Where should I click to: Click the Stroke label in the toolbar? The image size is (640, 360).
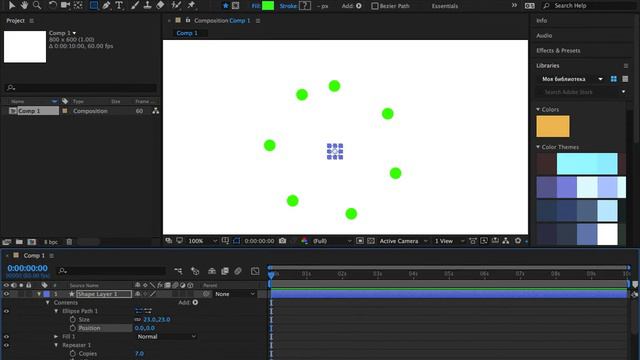click(x=288, y=6)
